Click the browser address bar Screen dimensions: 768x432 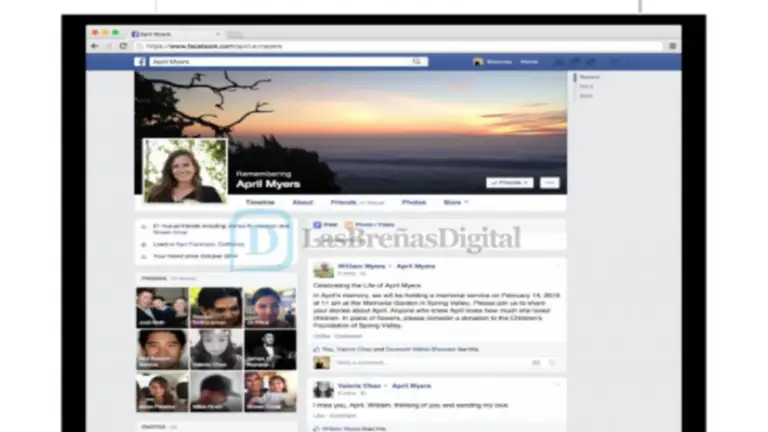click(399, 46)
